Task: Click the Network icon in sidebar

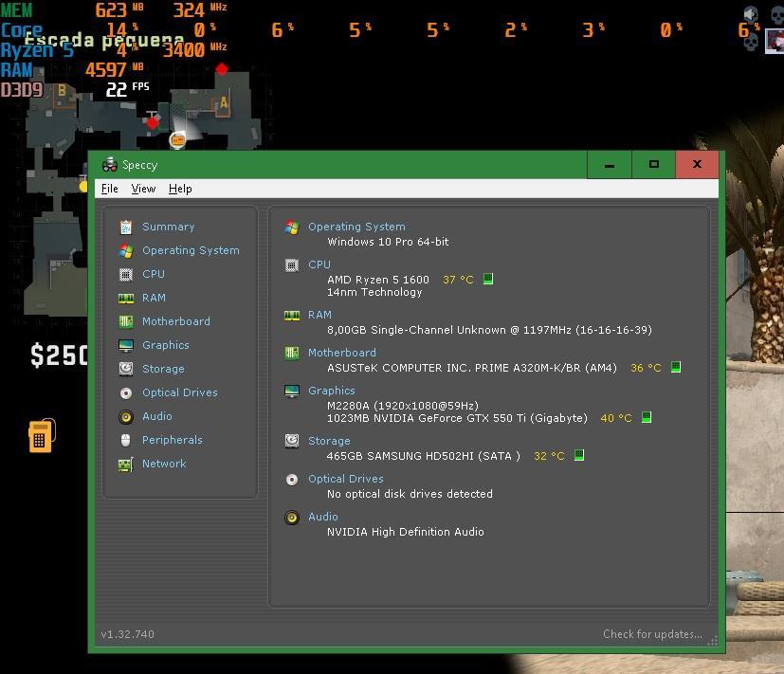Action: tap(125, 464)
